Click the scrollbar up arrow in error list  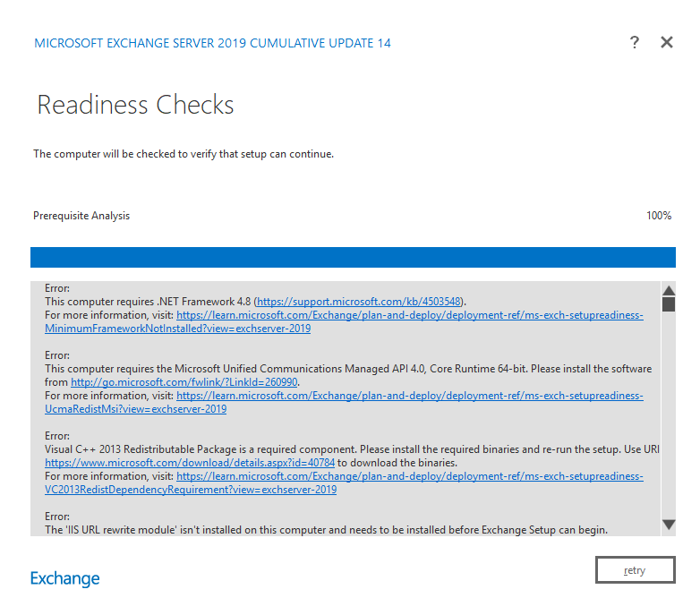[668, 290]
